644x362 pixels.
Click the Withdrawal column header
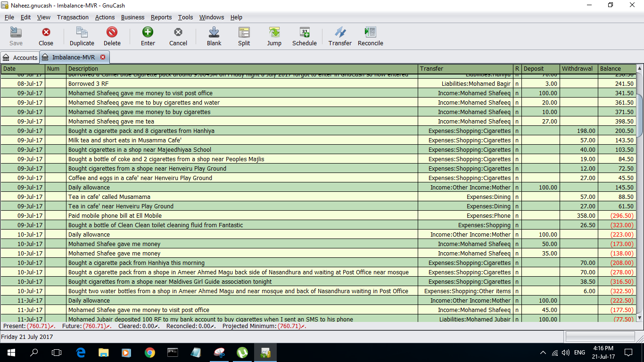(x=579, y=69)
